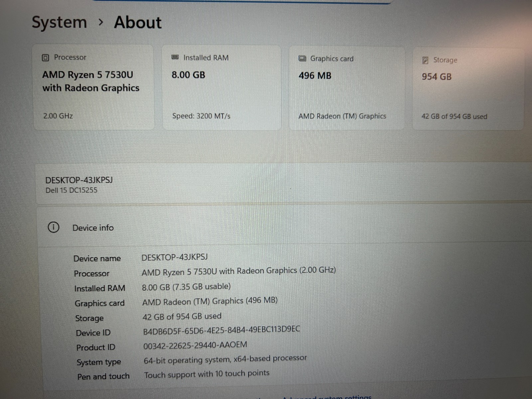Click the DESKTOP-43JKPSJ computer name header
The width and height of the screenshot is (532, 399).
point(79,180)
